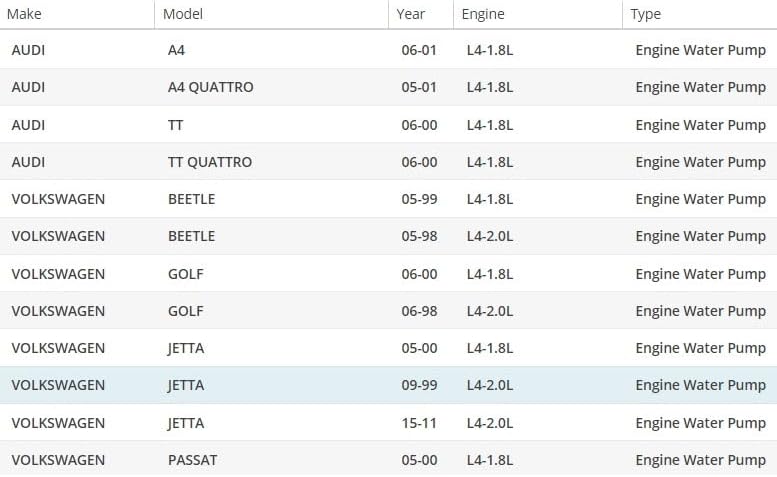Click Engine Water Pump in AUDI A4 row
777x477 pixels.
701,50
